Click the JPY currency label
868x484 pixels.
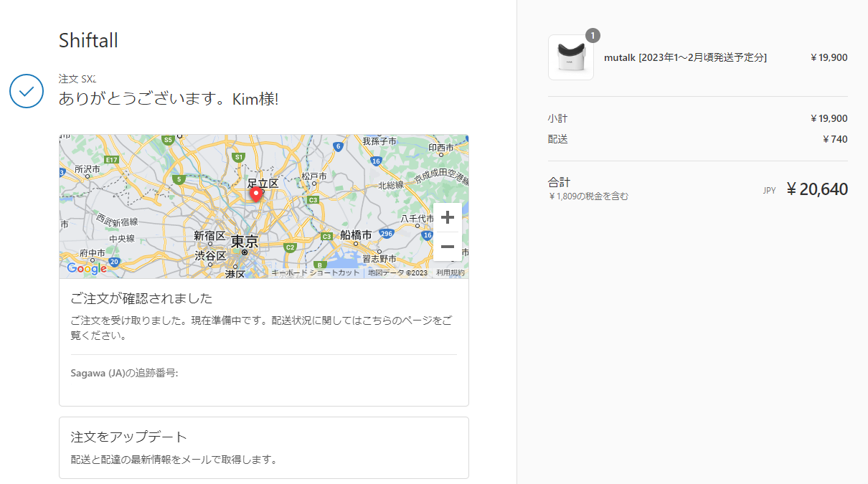[769, 191]
